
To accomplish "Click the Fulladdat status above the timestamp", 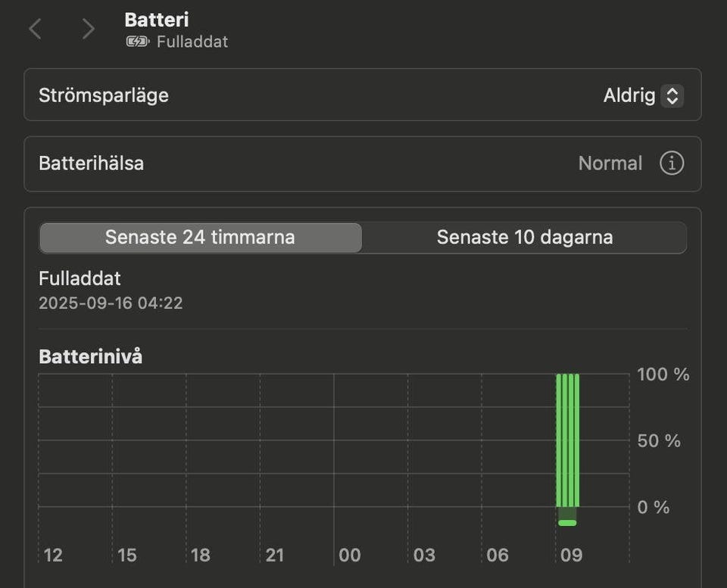I will click(x=80, y=278).
